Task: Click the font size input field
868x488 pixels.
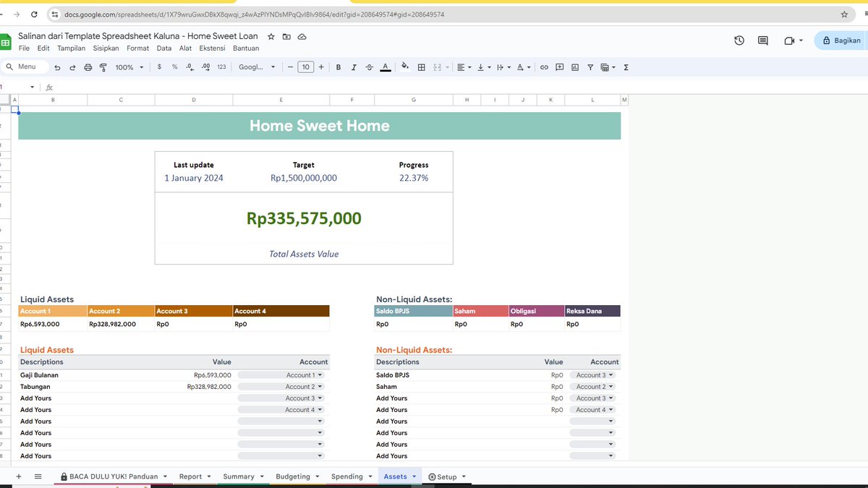Action: pos(306,67)
